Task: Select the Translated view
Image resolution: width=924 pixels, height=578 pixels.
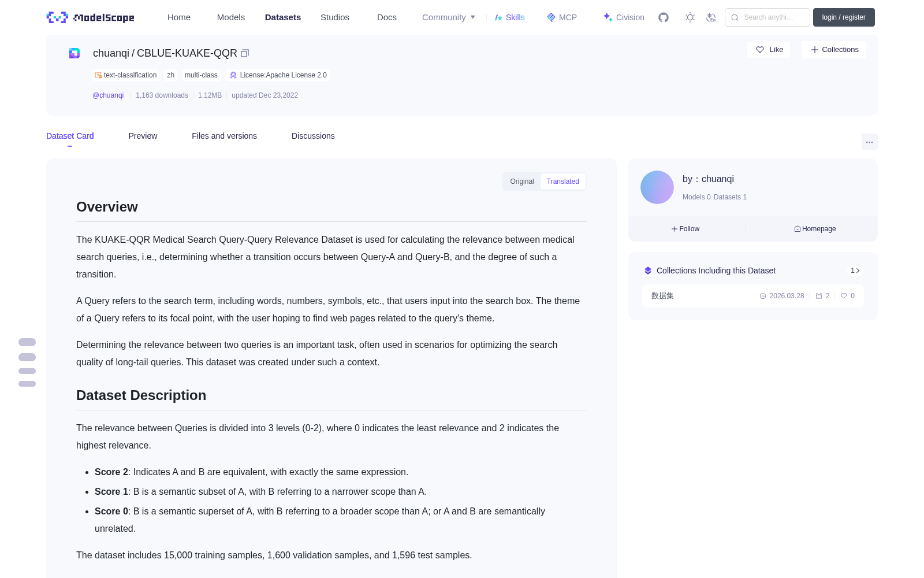Action: [563, 181]
